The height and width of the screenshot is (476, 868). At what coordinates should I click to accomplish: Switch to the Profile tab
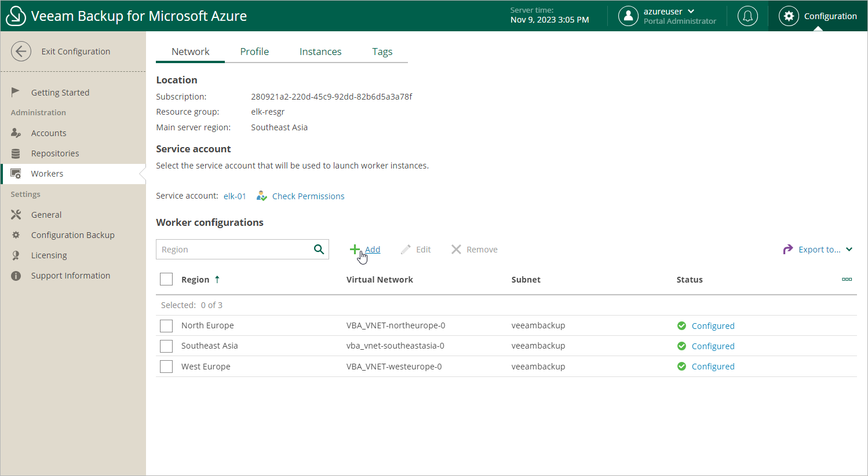[254, 52]
